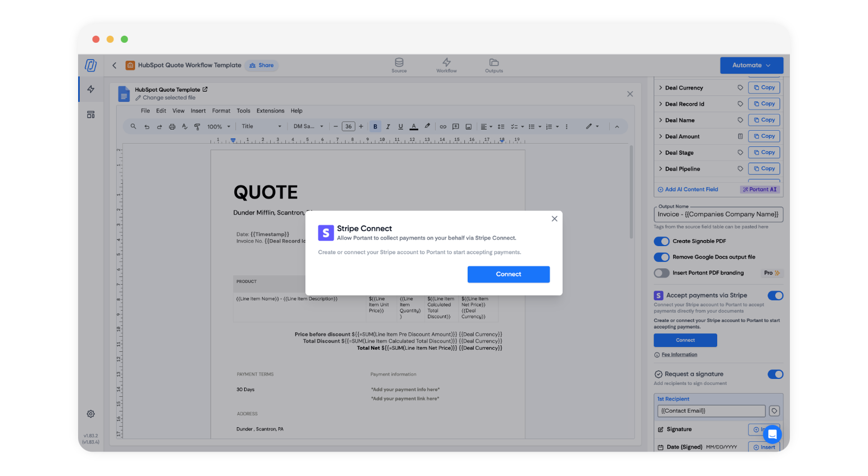Click Connect in Stripe Connect dialog

click(508, 274)
